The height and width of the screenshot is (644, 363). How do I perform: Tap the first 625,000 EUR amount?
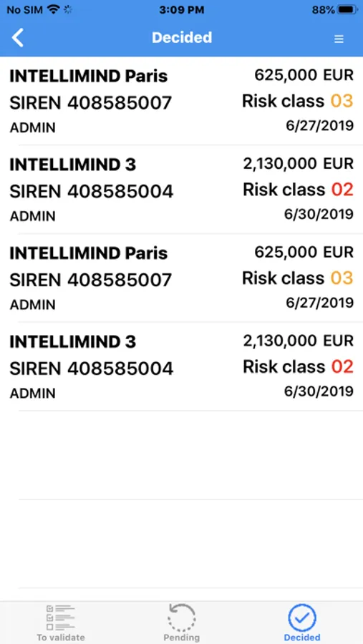point(304,75)
